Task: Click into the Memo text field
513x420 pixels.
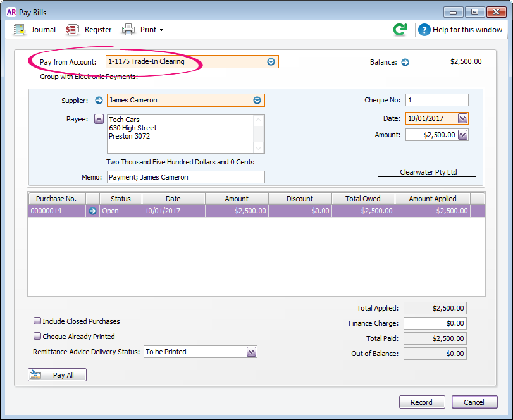Action: pyautogui.click(x=185, y=177)
